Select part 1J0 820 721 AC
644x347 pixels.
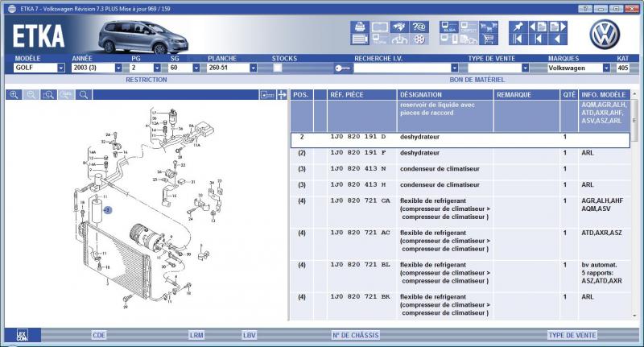tap(360, 233)
